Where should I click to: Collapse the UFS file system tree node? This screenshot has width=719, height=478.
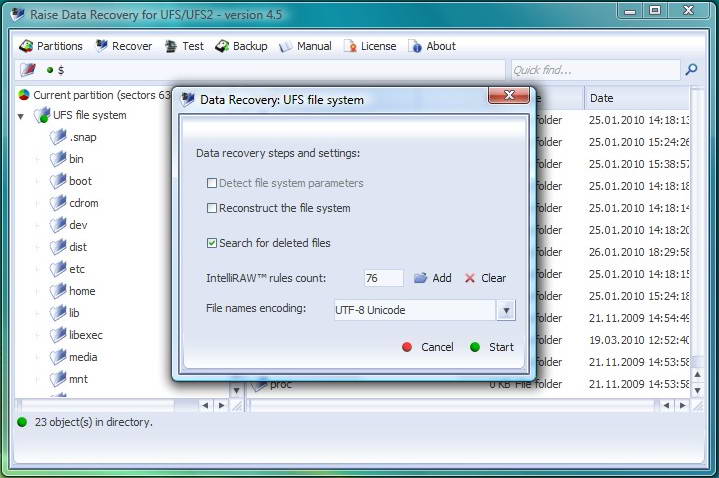[21, 117]
